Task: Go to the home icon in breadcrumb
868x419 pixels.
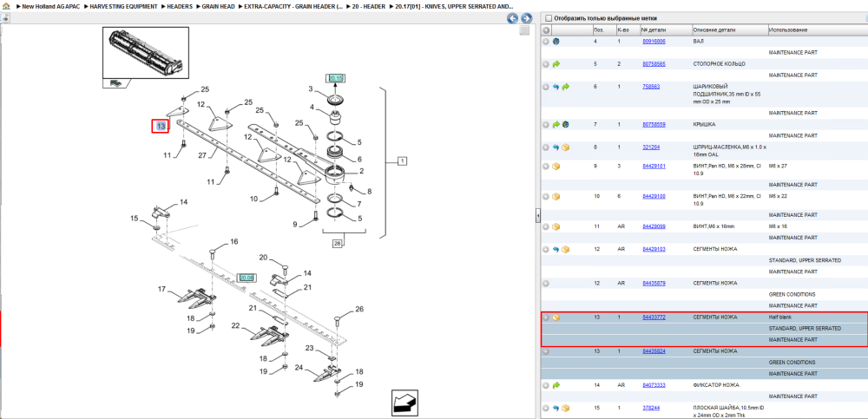Action: pos(6,7)
